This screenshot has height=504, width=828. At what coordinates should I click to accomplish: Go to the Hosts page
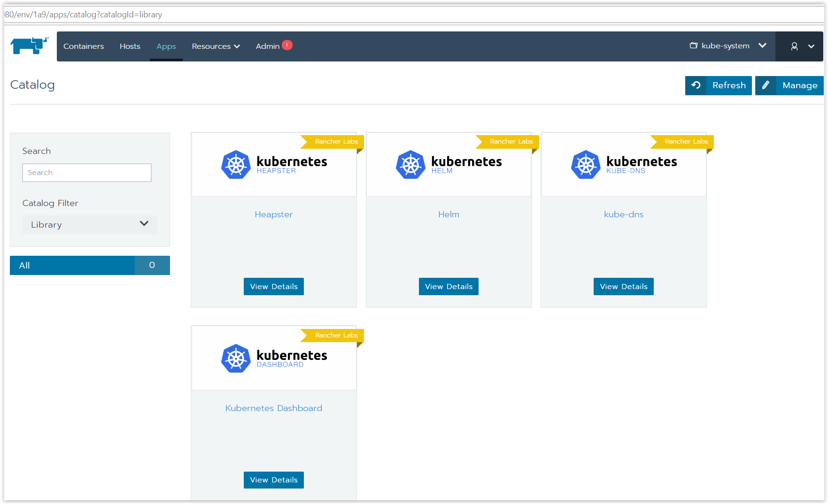pos(130,46)
